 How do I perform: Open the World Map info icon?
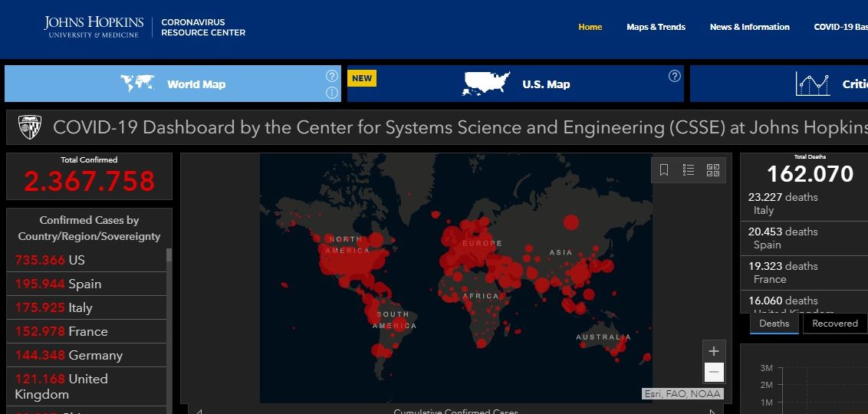click(x=331, y=93)
